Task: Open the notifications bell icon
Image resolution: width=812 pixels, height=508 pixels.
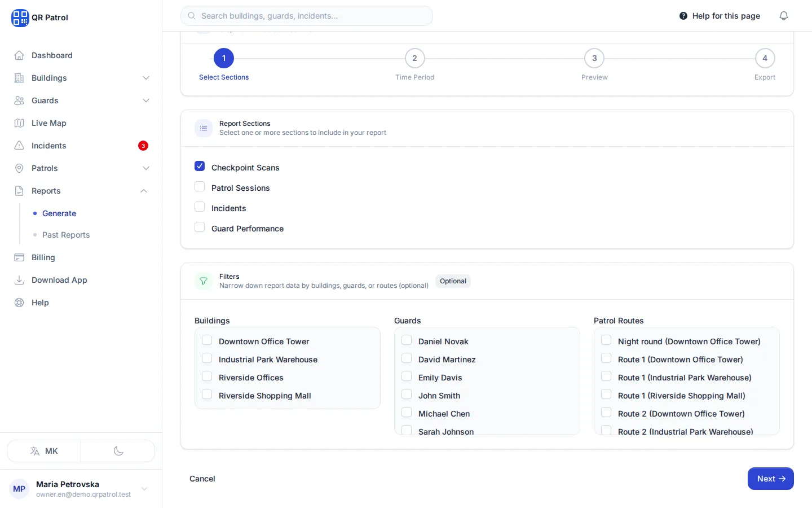Action: click(783, 16)
